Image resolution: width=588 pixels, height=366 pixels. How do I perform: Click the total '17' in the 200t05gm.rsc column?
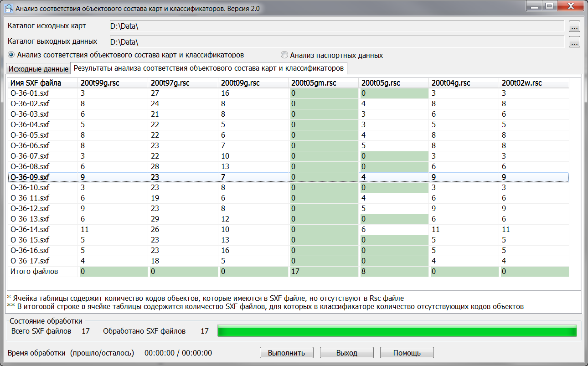295,271
